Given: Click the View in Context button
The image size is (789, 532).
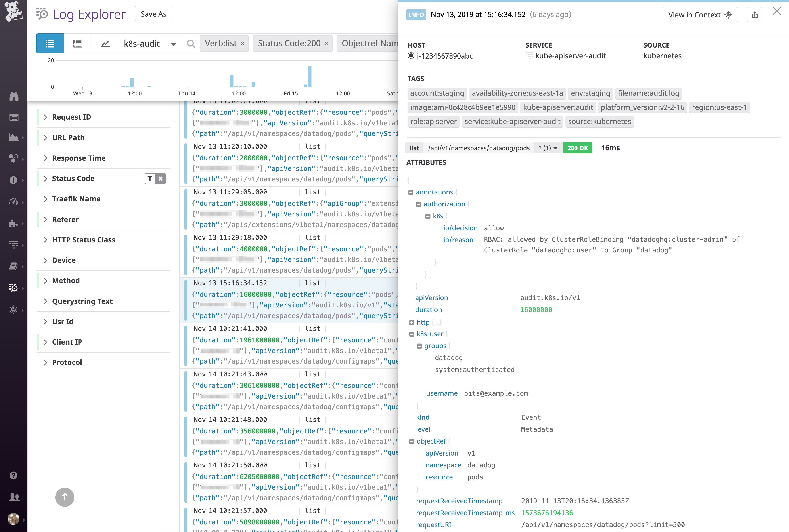Looking at the screenshot, I should coord(700,15).
